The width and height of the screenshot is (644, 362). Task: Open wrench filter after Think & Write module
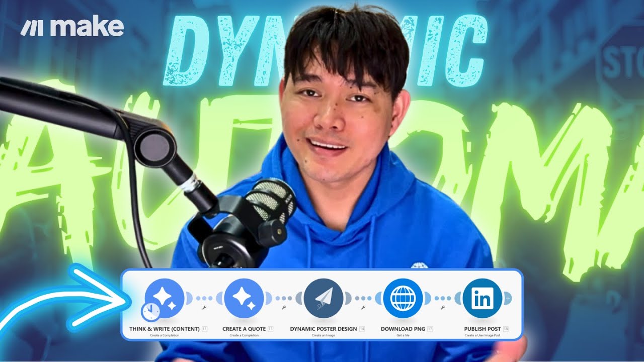tap(204, 307)
